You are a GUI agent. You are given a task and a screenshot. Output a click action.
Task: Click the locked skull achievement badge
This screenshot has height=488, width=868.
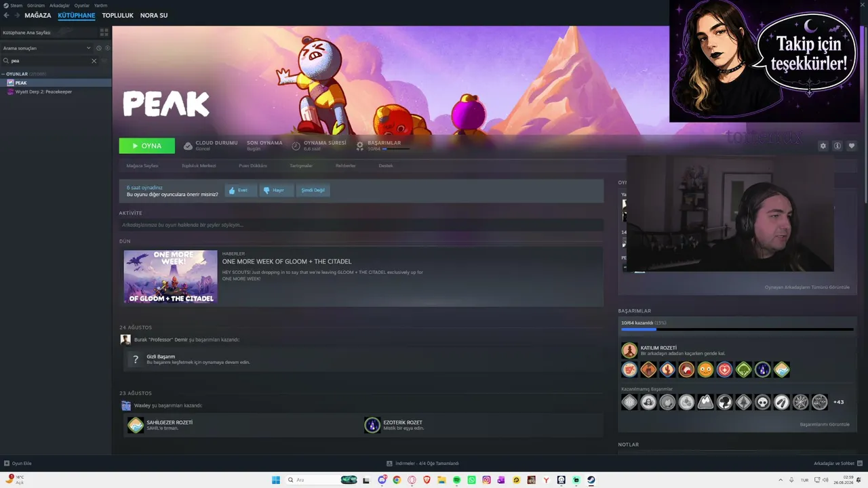pyautogui.click(x=762, y=402)
